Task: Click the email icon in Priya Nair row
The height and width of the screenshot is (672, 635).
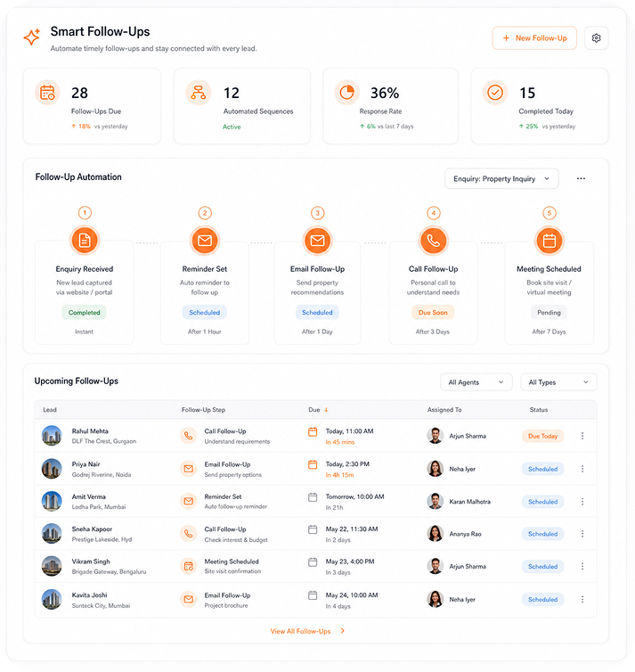Action: tap(189, 469)
